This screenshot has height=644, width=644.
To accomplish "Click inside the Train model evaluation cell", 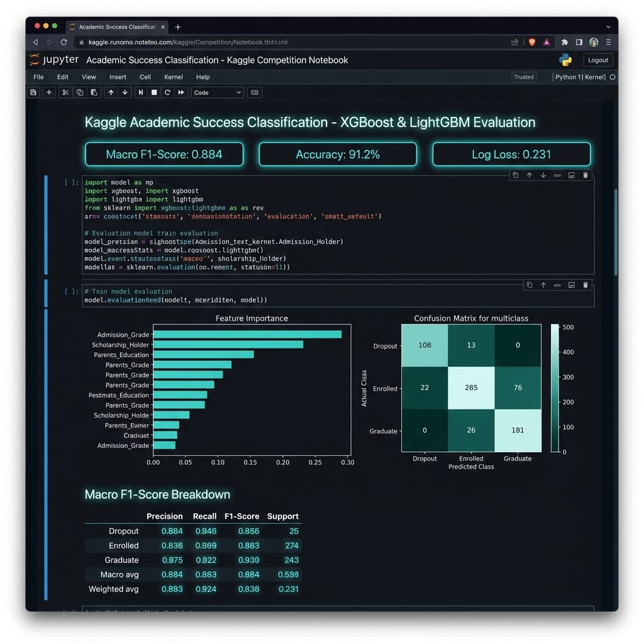I will pos(338,296).
